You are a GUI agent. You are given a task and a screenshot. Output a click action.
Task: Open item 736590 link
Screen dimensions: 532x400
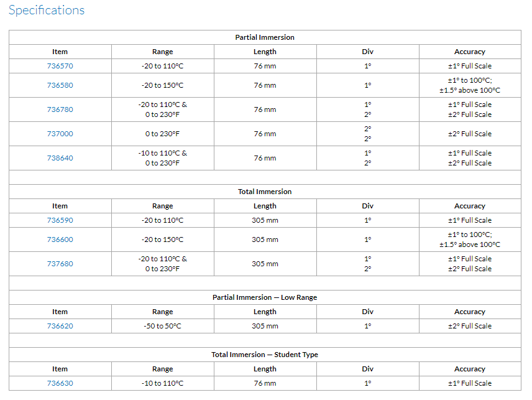click(x=60, y=220)
